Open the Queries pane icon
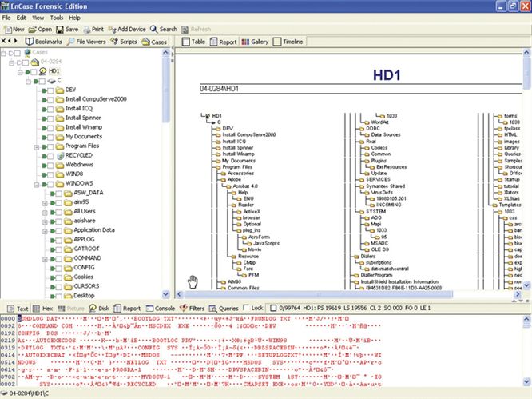 pos(212,309)
